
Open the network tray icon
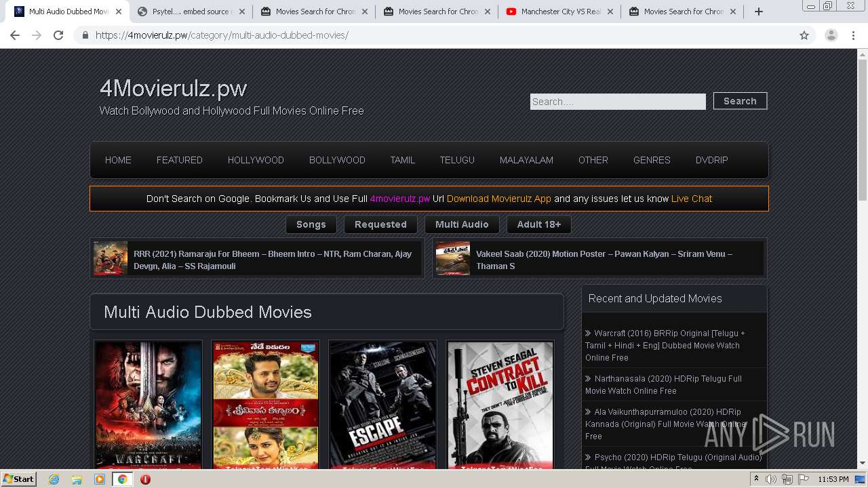pos(787,479)
